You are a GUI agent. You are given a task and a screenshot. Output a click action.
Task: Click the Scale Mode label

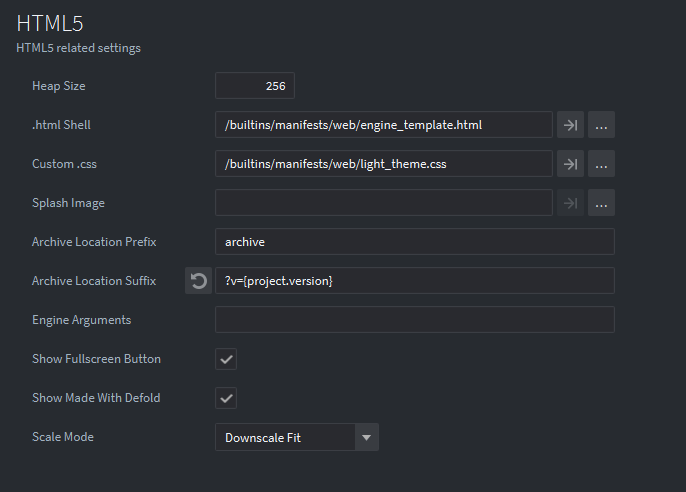point(63,437)
